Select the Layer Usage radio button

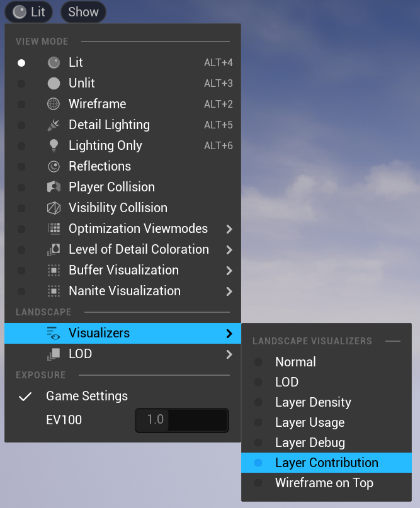point(258,422)
